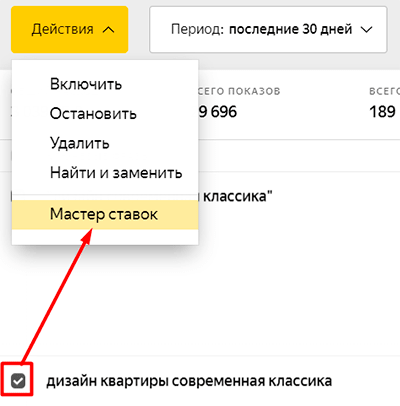This screenshot has width=400, height=406.
Task: Click the 189 statistic value
Action: [383, 112]
